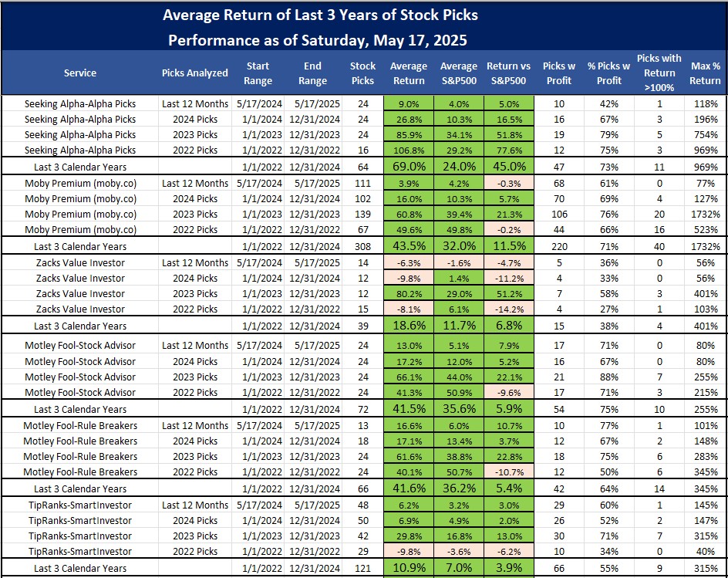Image resolution: width=728 pixels, height=578 pixels.
Task: Click the 'End Range' column header
Action: pos(312,73)
